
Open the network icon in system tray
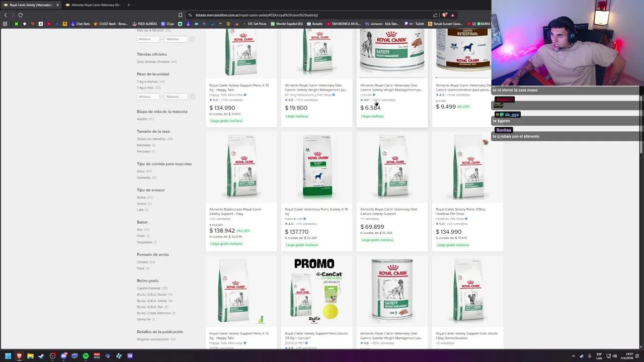pyautogui.click(x=608, y=356)
